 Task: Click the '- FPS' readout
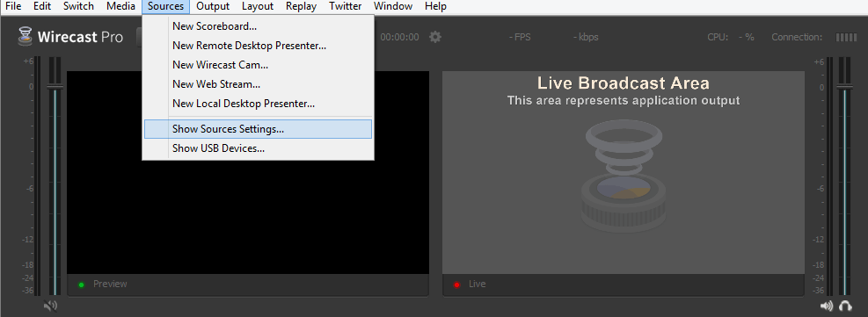pyautogui.click(x=520, y=37)
